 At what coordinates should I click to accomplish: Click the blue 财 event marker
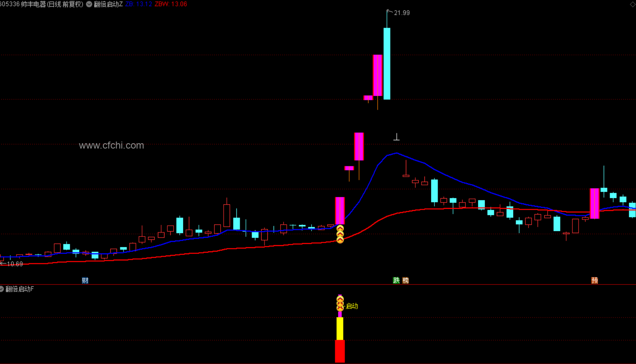click(x=85, y=280)
